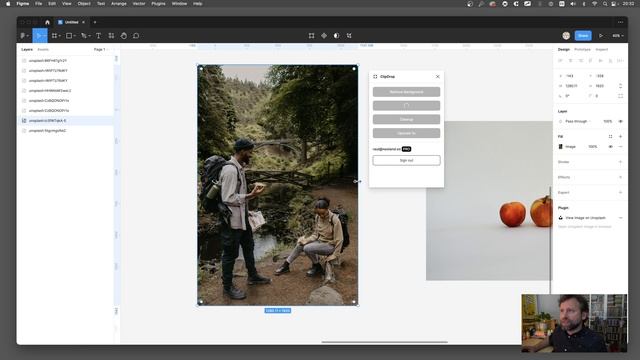Select the highlighted layer in Layers list

[x=65, y=121]
